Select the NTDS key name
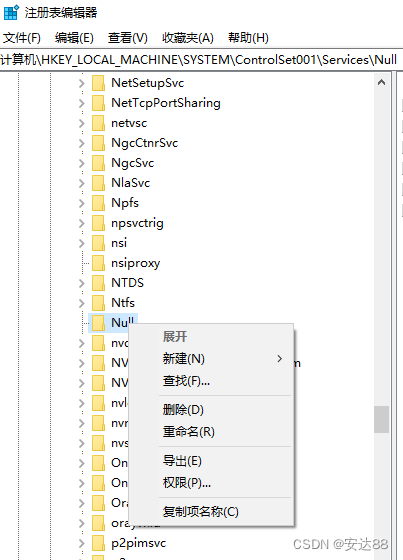403x560 pixels. [x=127, y=283]
